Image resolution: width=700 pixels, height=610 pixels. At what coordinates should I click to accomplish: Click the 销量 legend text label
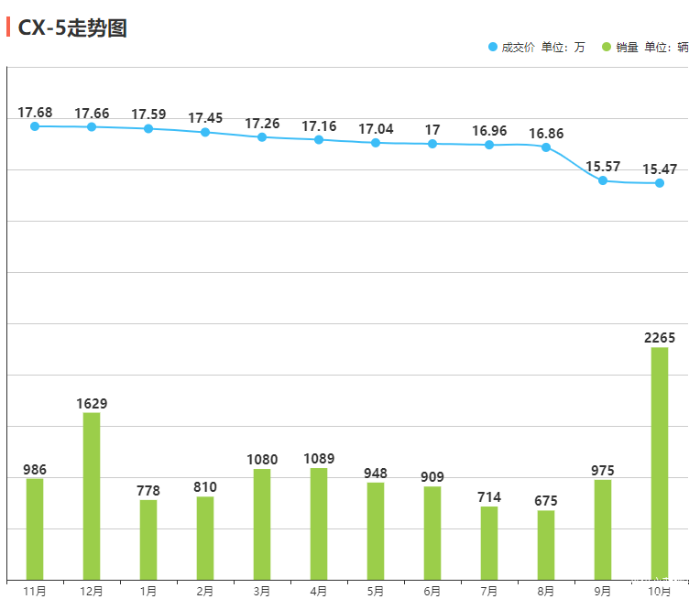pyautogui.click(x=627, y=48)
